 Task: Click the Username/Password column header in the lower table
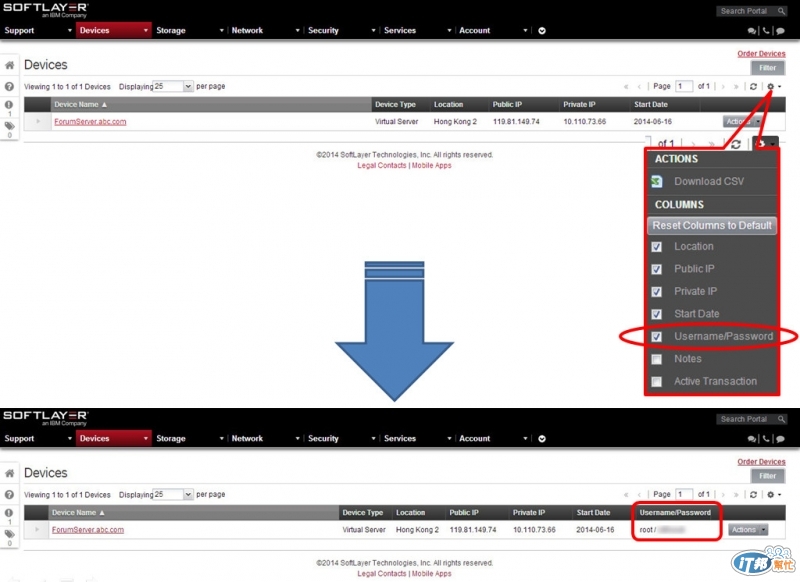tap(674, 513)
